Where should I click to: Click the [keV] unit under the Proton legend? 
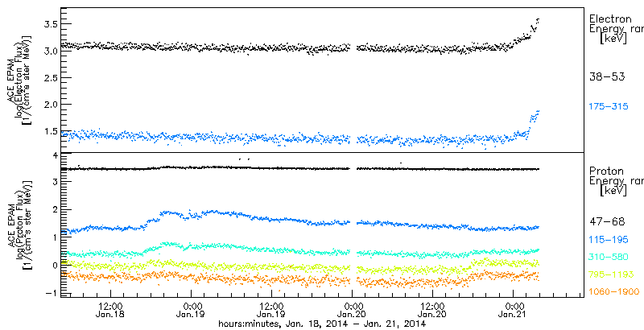click(613, 191)
